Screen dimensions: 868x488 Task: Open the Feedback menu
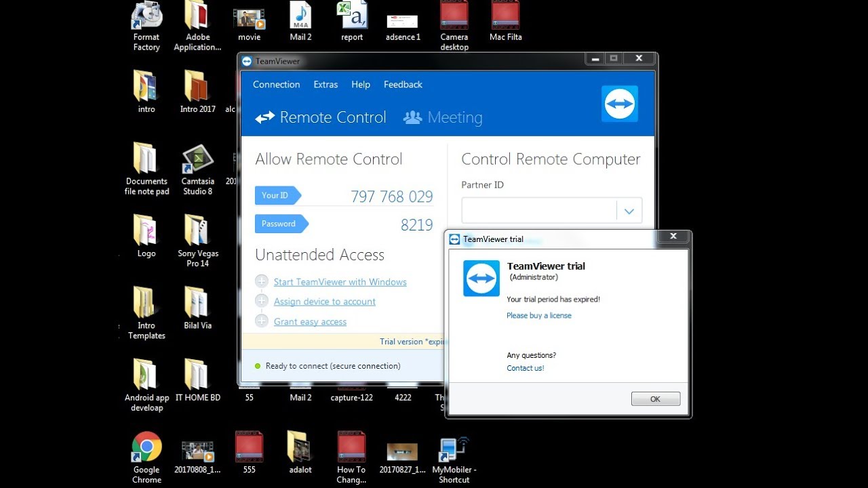pyautogui.click(x=403, y=85)
